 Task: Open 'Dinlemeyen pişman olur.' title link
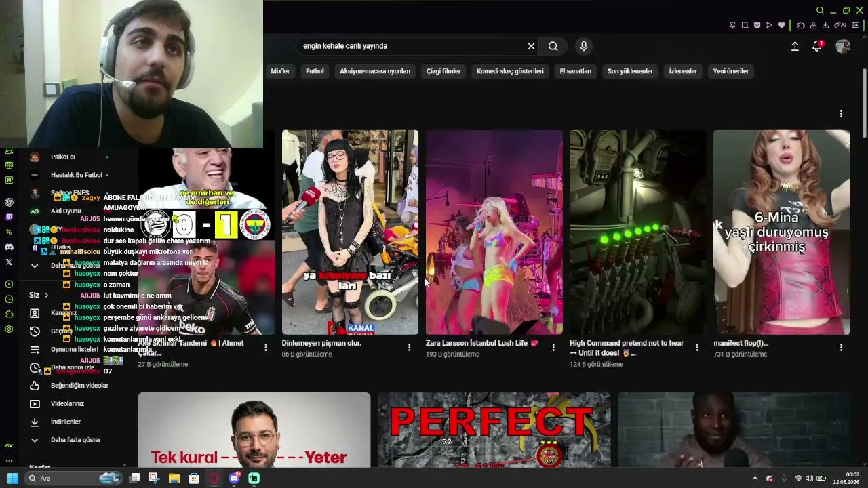coord(321,344)
